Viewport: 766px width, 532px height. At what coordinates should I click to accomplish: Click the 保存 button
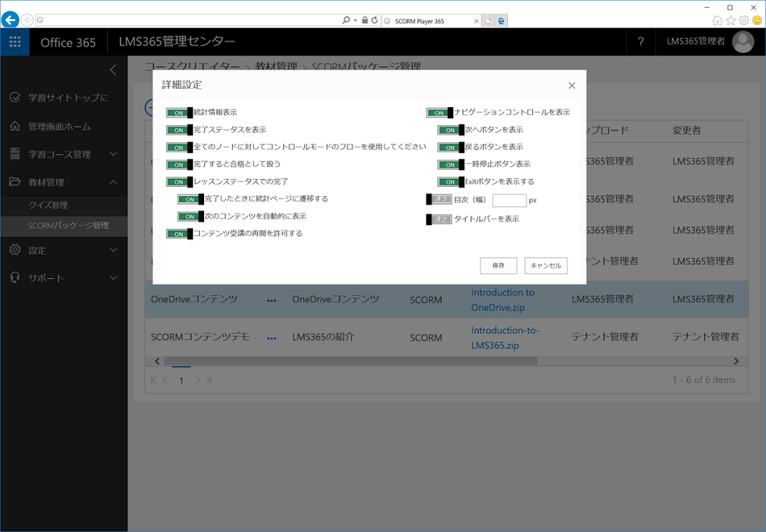(x=498, y=266)
